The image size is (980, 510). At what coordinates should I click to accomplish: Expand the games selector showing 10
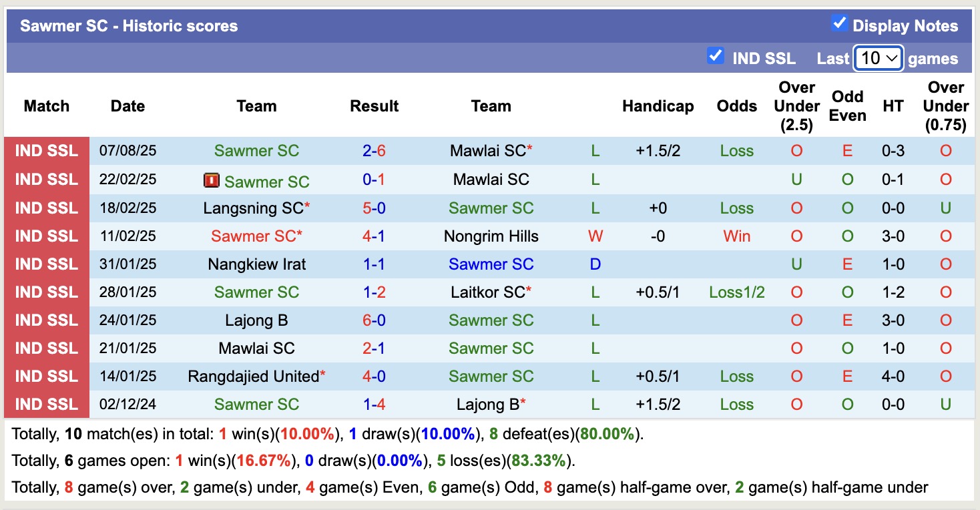point(878,58)
